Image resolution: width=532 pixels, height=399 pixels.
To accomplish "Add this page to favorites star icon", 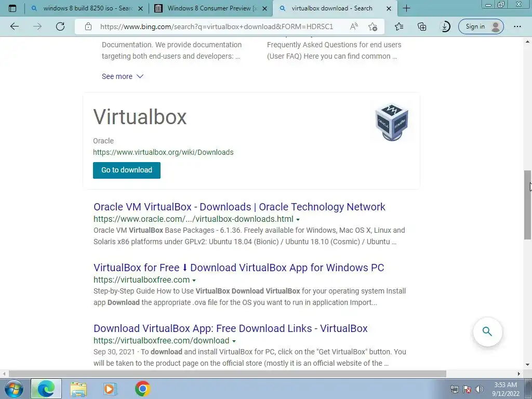I will (373, 26).
